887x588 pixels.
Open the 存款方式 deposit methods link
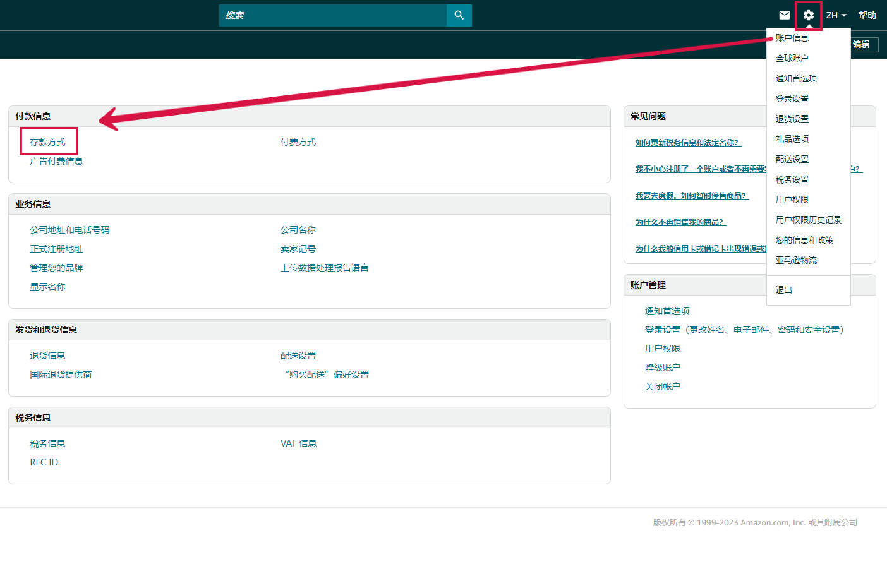(x=48, y=142)
